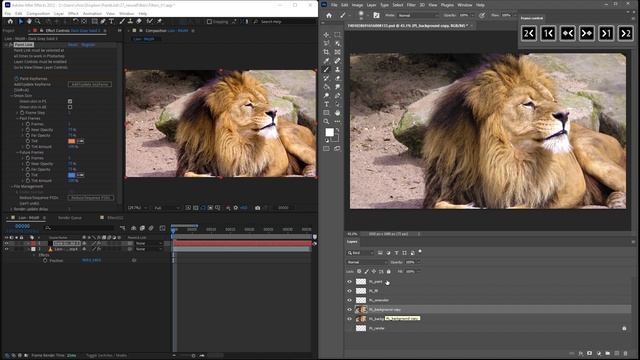Select the Horizontal Type tool in Photoshop
The image size is (640, 360).
click(326, 104)
